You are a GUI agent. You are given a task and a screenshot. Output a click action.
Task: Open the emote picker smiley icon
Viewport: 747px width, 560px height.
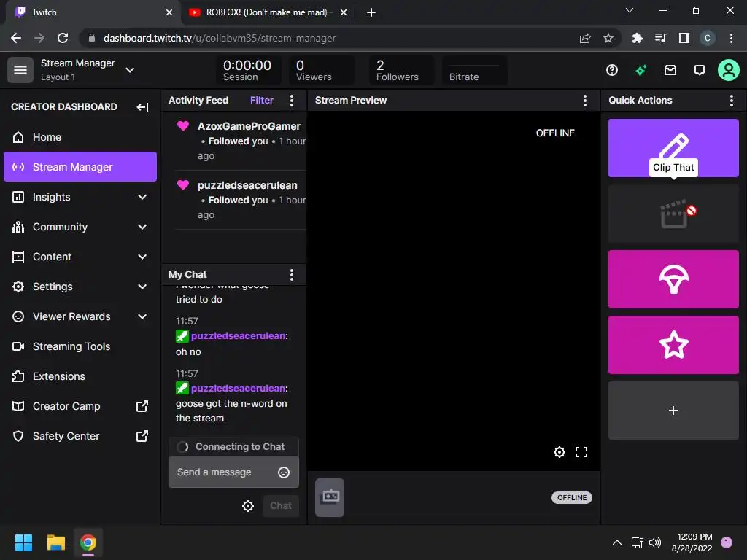[x=284, y=472]
